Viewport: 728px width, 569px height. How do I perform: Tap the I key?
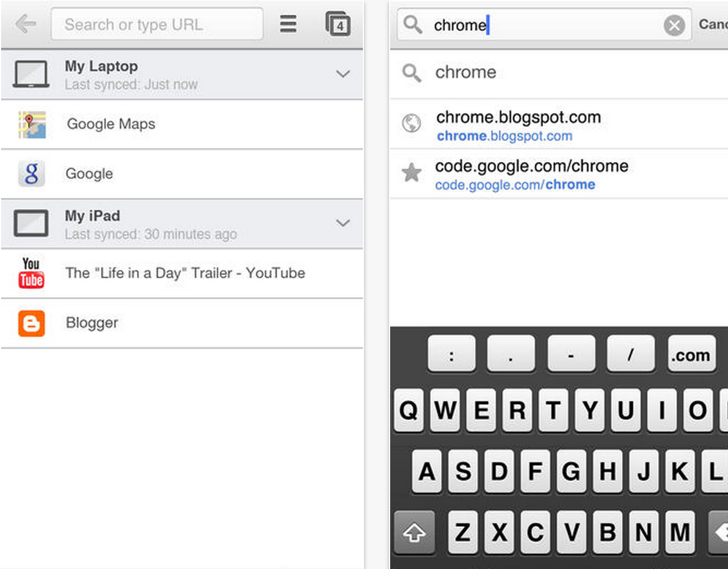click(x=662, y=410)
